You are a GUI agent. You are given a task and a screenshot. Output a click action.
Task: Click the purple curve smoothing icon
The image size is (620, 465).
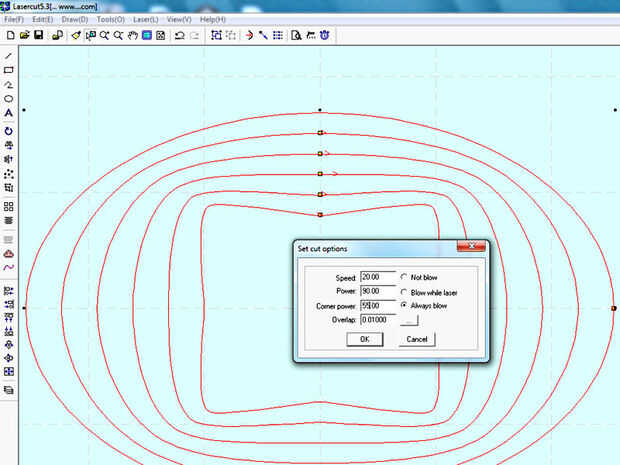point(9,268)
